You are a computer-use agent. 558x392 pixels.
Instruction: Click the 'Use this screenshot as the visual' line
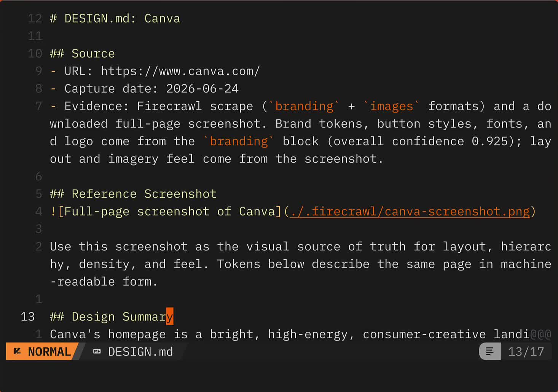(x=300, y=246)
